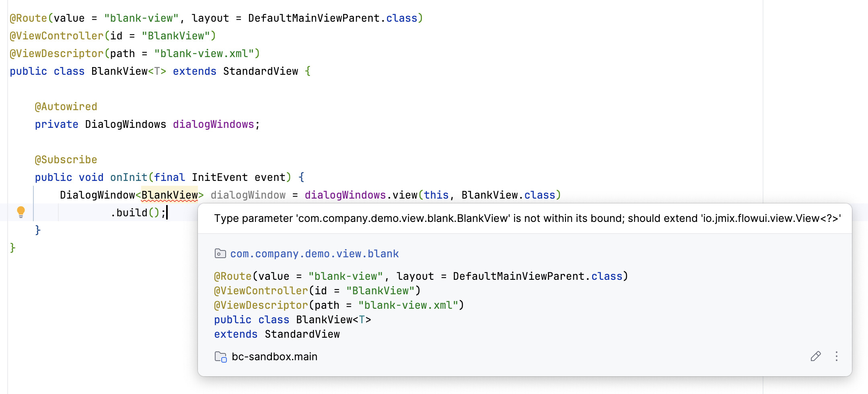The width and height of the screenshot is (868, 394).
Task: Open the three-dots more menu in the popup
Action: pos(837,356)
